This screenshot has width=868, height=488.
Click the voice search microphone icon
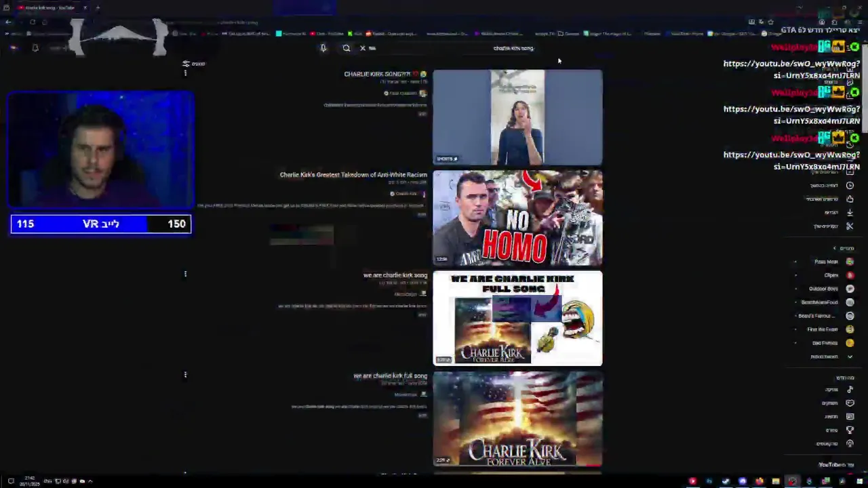click(323, 48)
